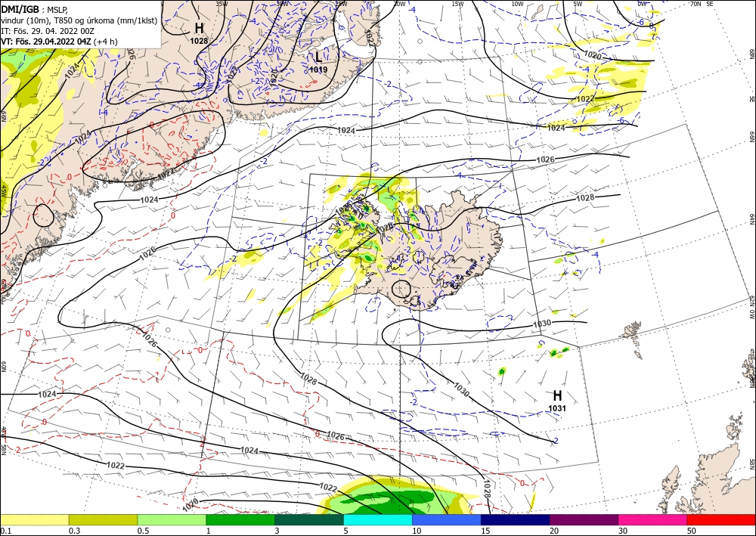
Task: Select the dark green 3–5 mm legend swatch
Action: pos(309,519)
